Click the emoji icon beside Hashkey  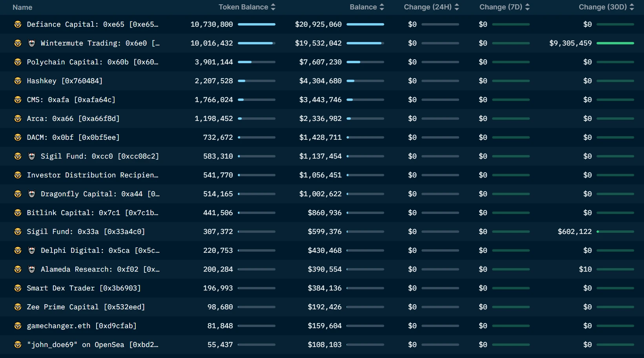[x=18, y=81]
